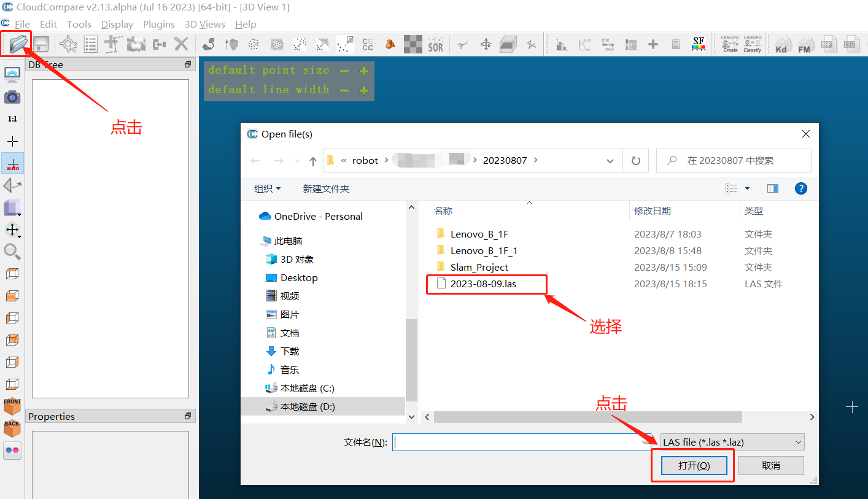
Task: Open the Display menu
Action: (117, 24)
